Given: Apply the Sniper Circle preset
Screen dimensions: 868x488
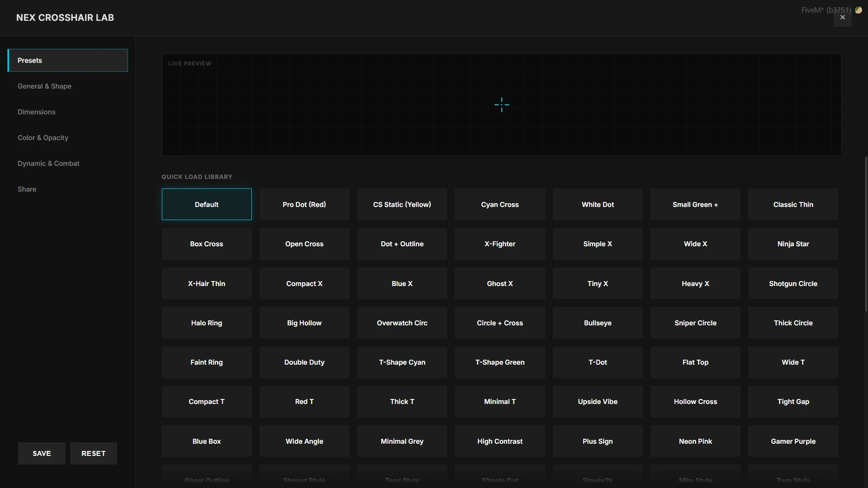Looking at the screenshot, I should point(695,323).
